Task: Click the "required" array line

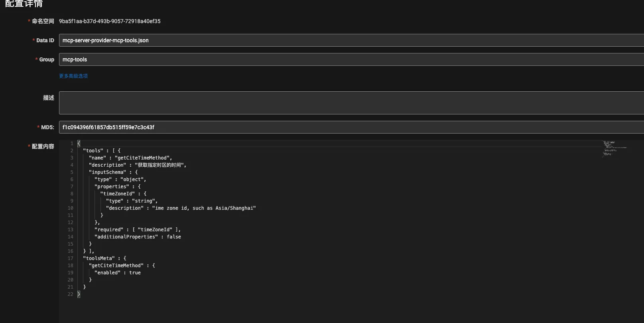Action: click(x=137, y=230)
